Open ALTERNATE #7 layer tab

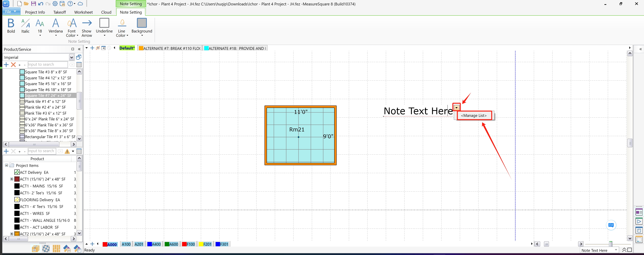170,48
